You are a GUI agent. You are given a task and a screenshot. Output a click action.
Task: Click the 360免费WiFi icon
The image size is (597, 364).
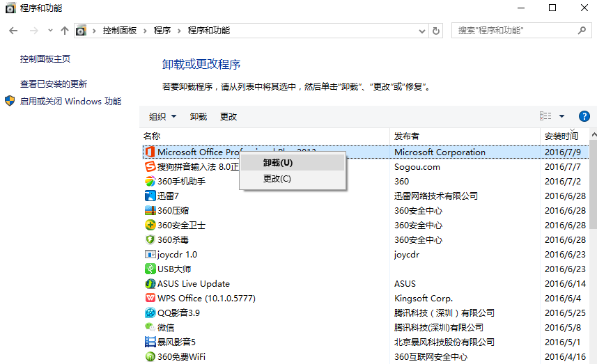150,356
